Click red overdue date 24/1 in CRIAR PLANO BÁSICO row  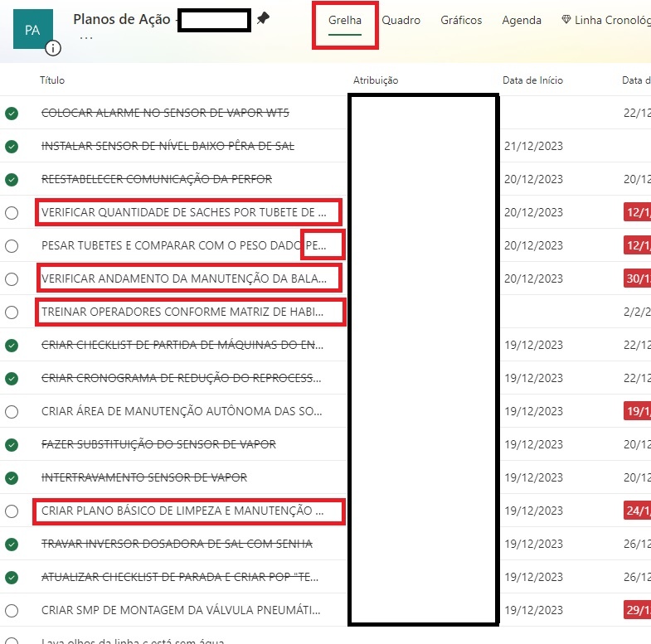coord(637,511)
